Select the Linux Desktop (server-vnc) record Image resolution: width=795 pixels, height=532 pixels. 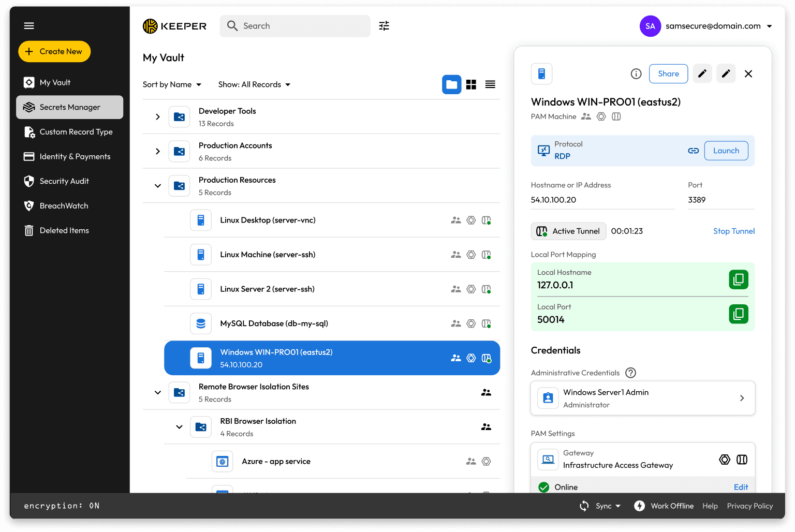pos(332,220)
